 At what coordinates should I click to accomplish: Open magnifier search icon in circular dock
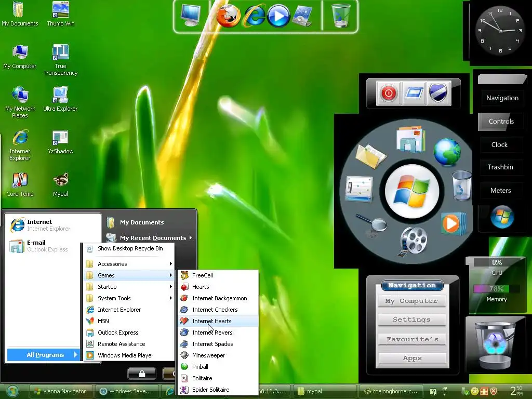coord(372,224)
